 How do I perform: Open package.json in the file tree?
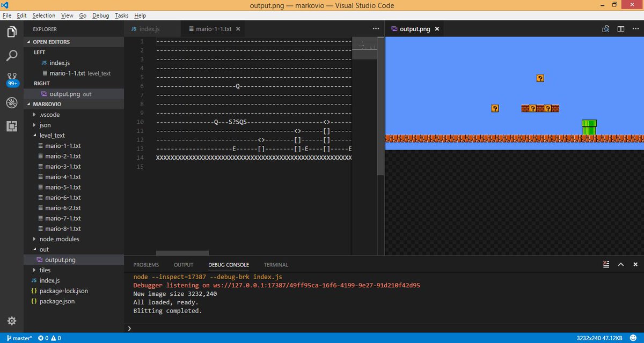(x=74, y=301)
